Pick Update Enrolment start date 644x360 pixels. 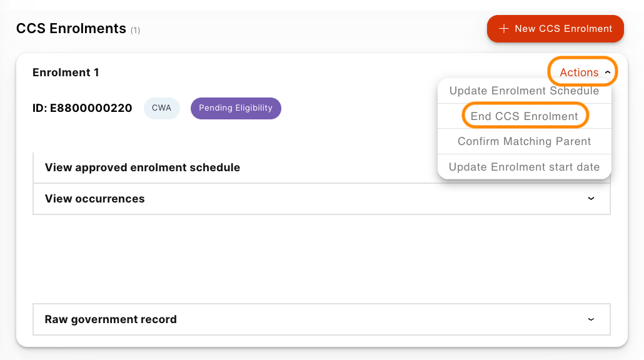(x=524, y=167)
